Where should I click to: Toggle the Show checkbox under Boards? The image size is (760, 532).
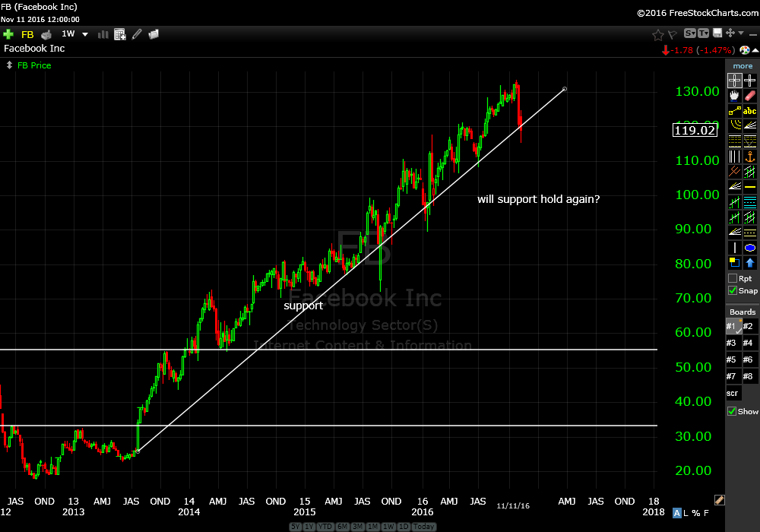pyautogui.click(x=733, y=411)
